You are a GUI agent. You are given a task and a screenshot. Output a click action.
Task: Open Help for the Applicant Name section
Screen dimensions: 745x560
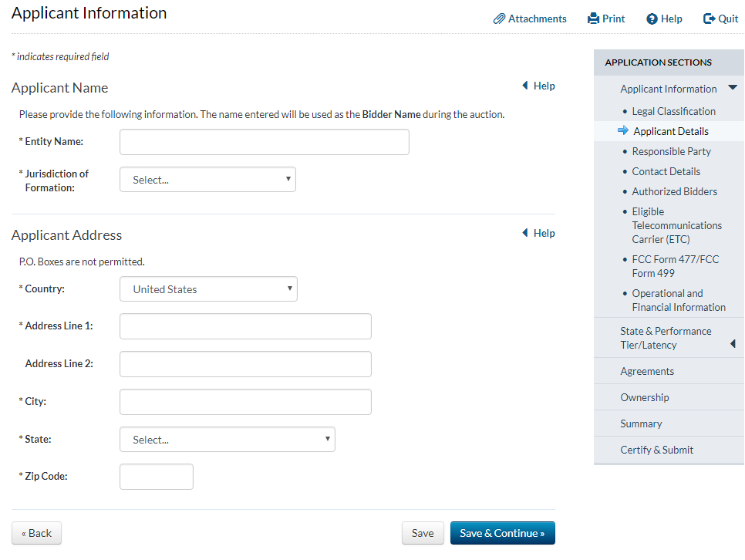click(538, 86)
